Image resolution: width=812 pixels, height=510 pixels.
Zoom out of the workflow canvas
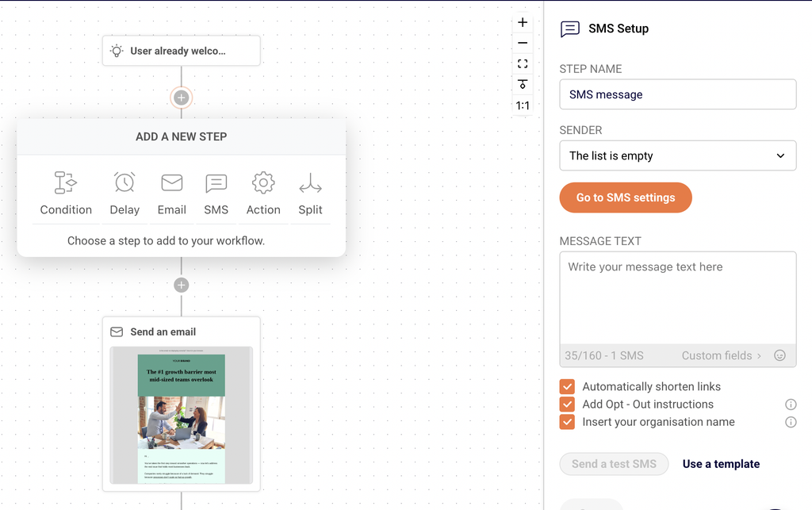523,43
